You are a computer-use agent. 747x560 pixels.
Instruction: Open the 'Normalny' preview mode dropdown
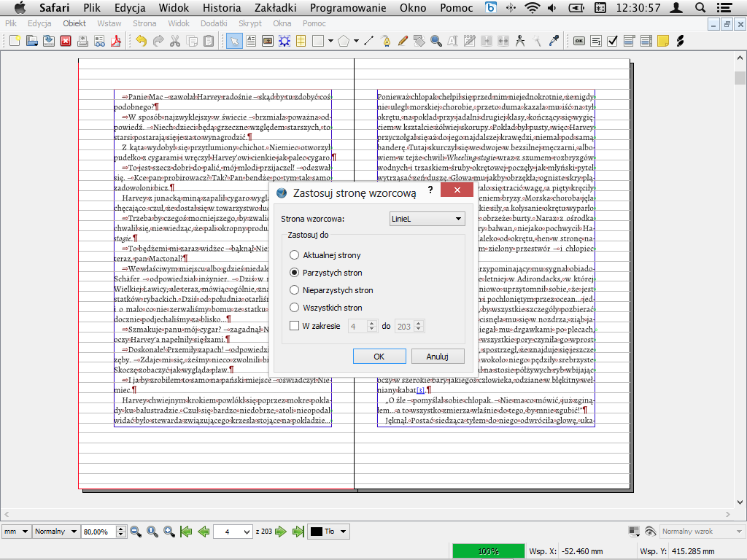click(55, 532)
